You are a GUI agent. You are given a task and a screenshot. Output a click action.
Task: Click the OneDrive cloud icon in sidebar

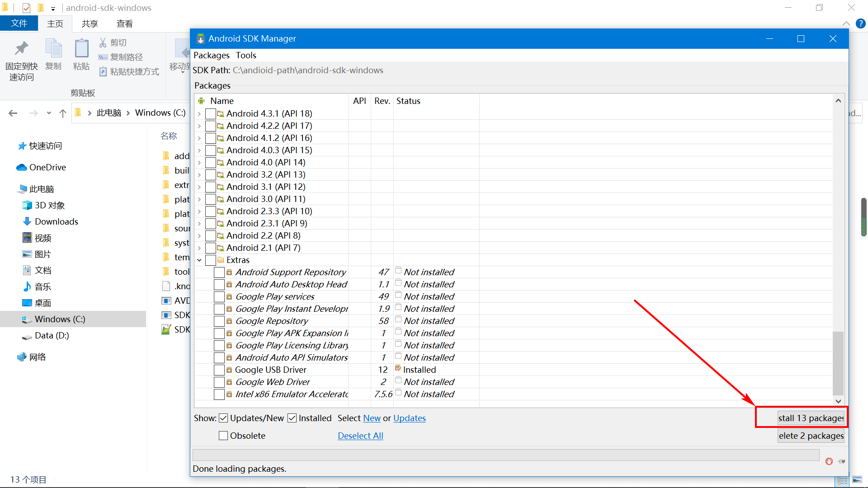(x=21, y=167)
